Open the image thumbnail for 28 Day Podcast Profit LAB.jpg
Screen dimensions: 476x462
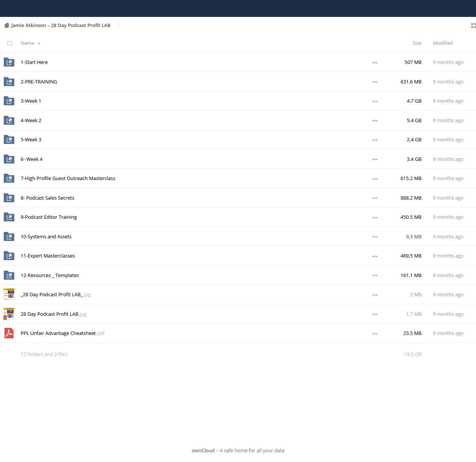[9, 314]
